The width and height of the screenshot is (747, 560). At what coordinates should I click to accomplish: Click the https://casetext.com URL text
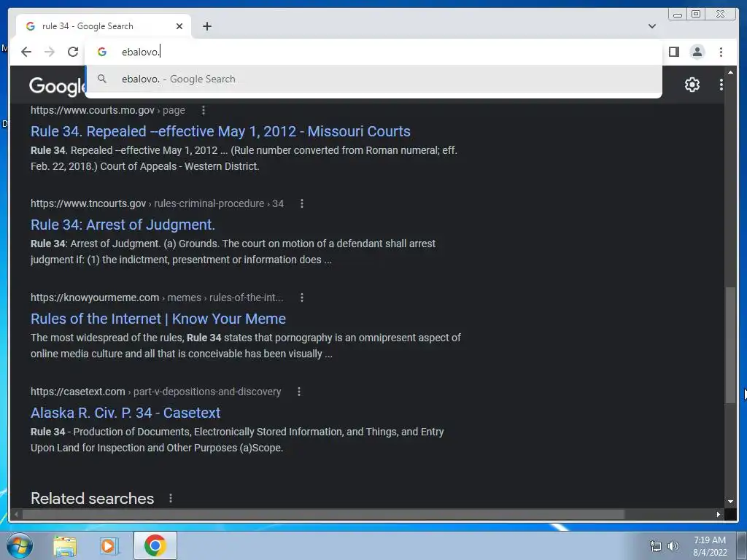coord(77,392)
